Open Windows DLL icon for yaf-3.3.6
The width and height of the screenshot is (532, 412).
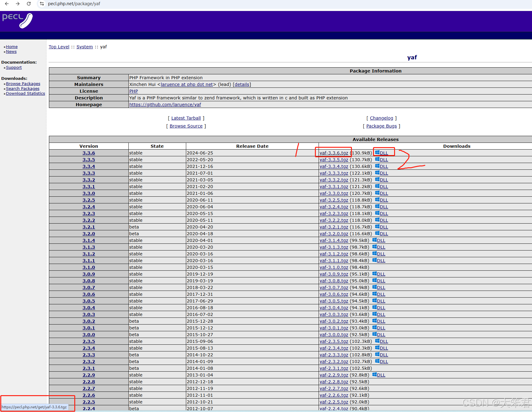377,153
